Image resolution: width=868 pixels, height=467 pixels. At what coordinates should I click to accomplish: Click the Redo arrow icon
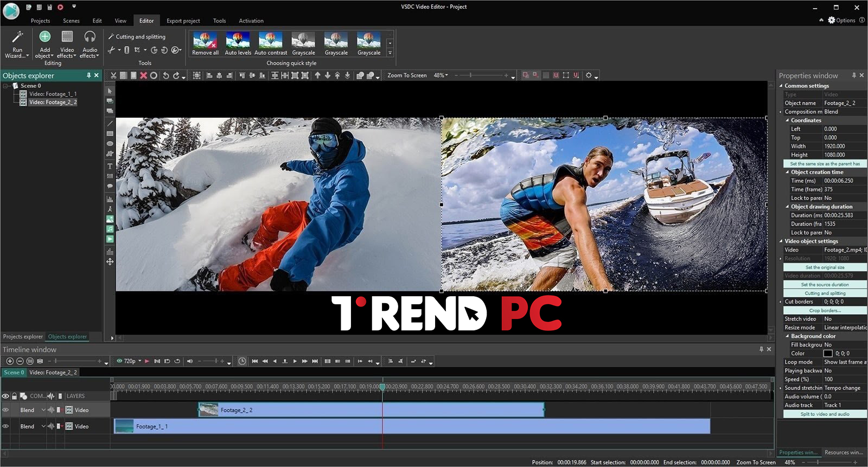point(176,75)
